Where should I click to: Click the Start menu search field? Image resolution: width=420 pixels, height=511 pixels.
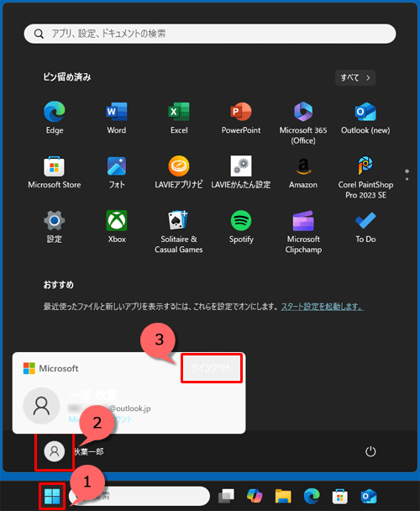[210, 34]
